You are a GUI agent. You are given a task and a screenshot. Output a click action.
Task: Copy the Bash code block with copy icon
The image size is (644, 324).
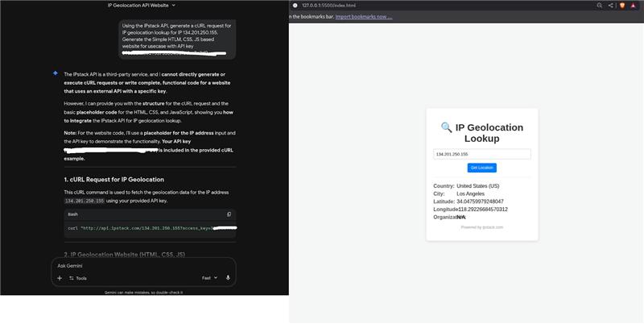[x=229, y=214]
